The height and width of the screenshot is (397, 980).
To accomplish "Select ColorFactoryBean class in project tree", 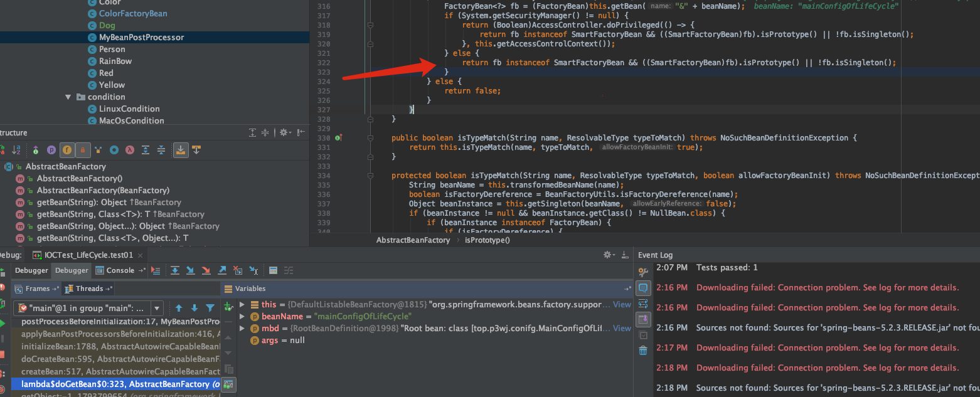I will coord(133,14).
